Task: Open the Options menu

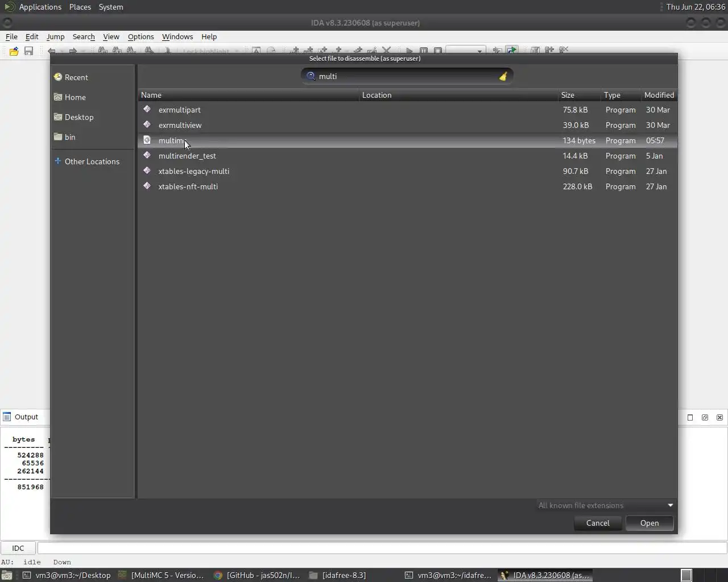Action: (140, 36)
